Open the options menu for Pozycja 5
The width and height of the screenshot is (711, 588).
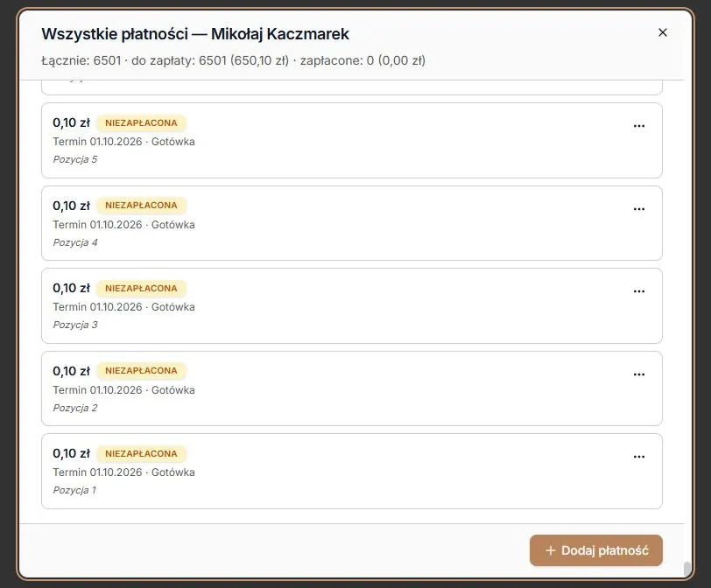click(639, 126)
